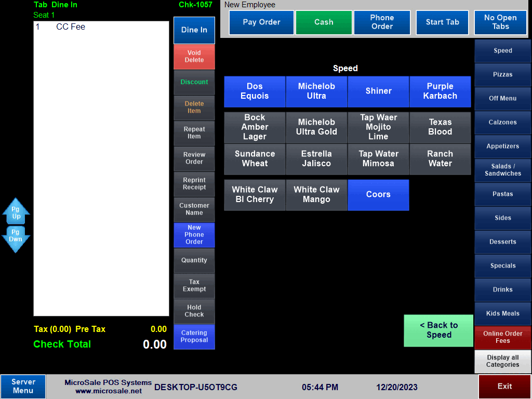Pay with the green Cash button
532x399 pixels.
click(x=324, y=22)
